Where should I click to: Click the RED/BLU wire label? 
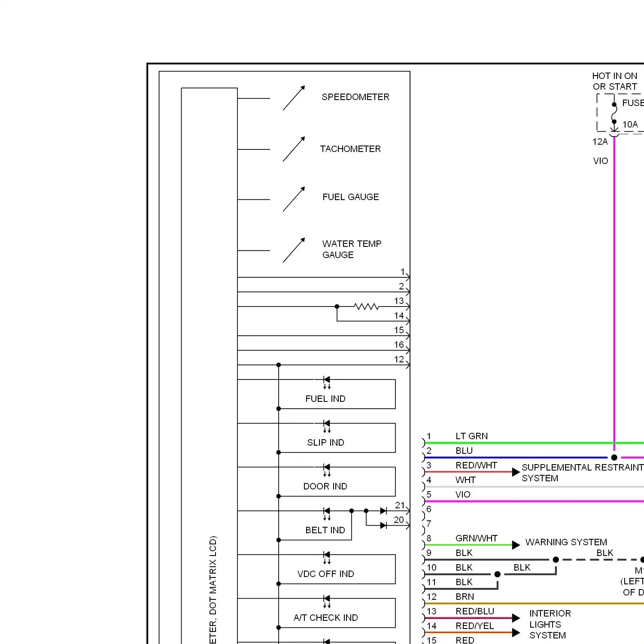[x=475, y=611]
